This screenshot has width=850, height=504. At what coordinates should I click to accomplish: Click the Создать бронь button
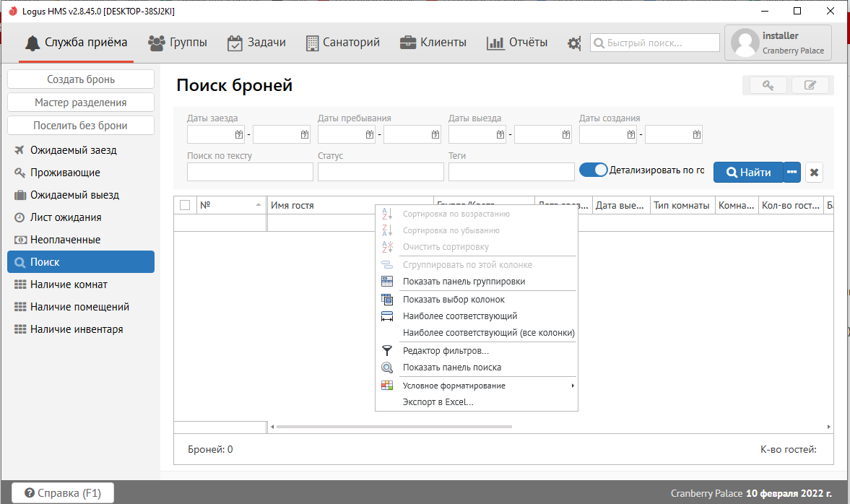click(x=81, y=79)
